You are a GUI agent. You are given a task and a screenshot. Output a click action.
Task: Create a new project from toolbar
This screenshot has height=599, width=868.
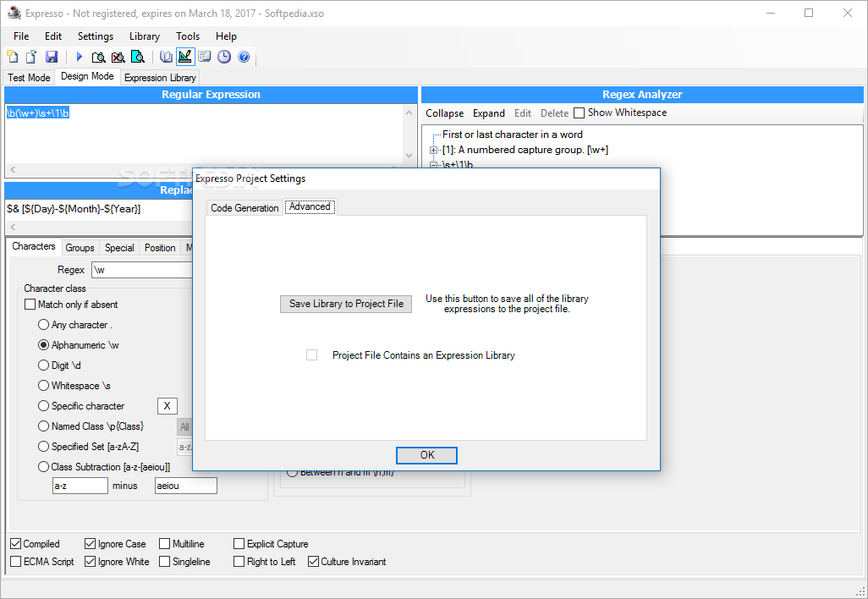pos(12,57)
